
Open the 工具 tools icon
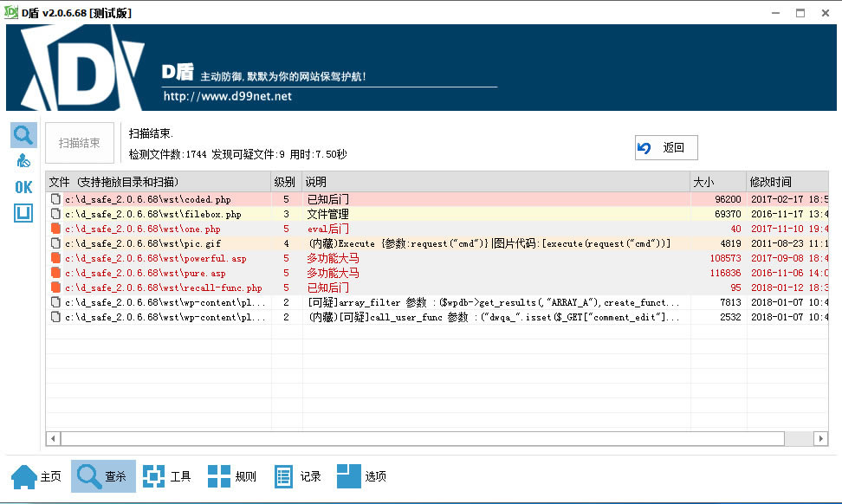click(167, 476)
